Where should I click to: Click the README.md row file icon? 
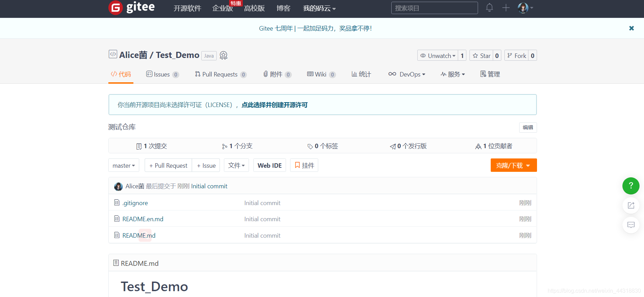pyautogui.click(x=117, y=235)
